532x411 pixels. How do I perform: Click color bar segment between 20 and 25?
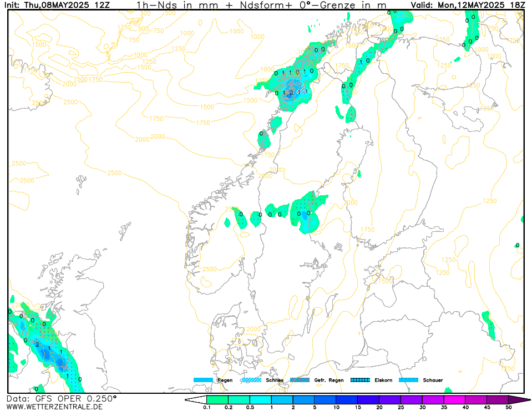[x=390, y=400]
